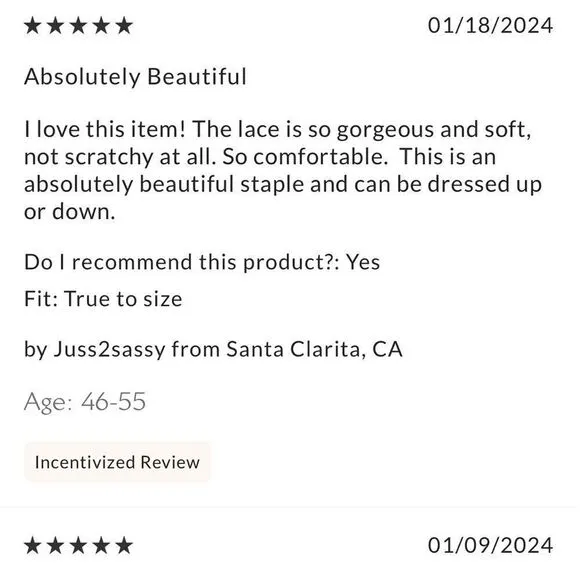Screen dimensions: 580x580
Task: Click the Incentivized Review badge
Action: pos(117,462)
